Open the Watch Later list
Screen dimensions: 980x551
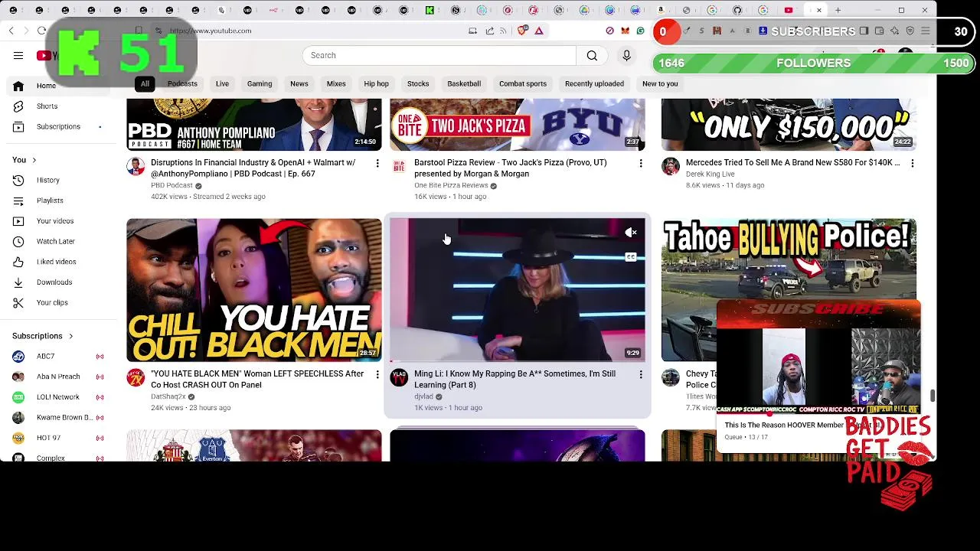tap(56, 241)
